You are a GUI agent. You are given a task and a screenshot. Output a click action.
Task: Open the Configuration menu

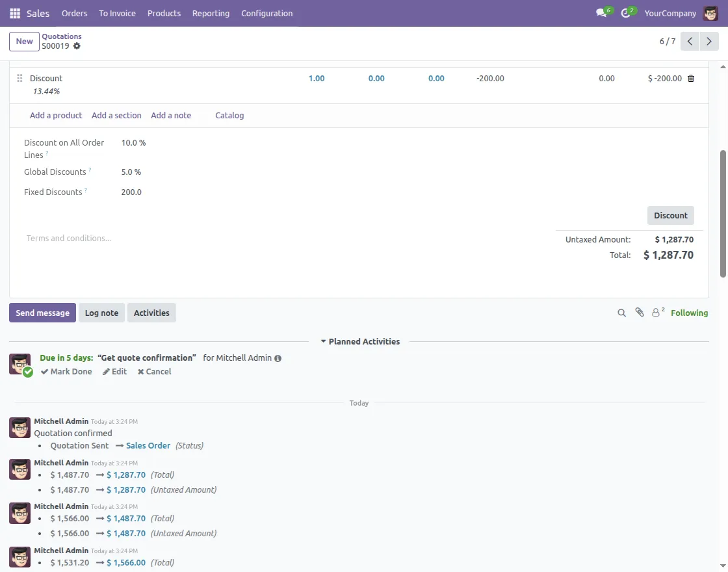(266, 13)
